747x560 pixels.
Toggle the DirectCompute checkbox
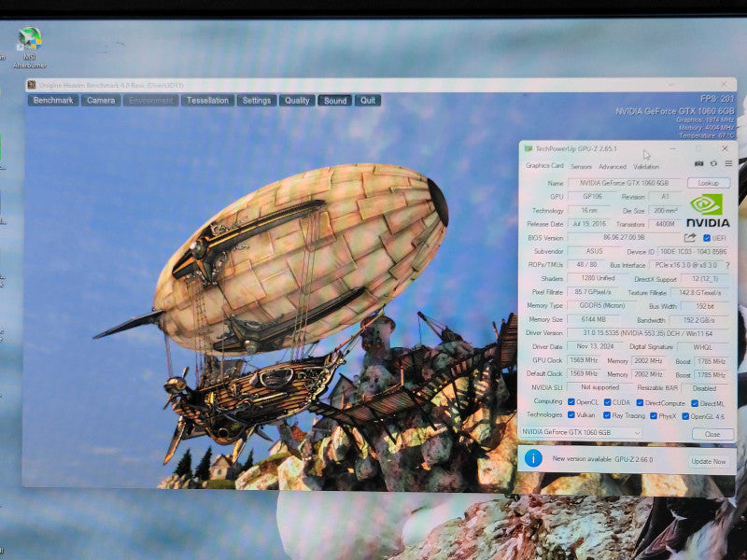(x=640, y=403)
